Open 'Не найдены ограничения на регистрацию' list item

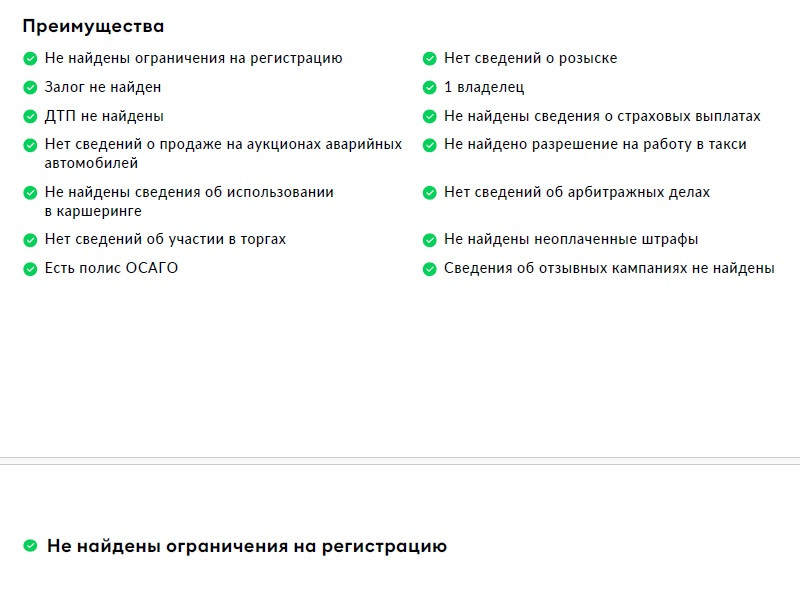coord(193,58)
